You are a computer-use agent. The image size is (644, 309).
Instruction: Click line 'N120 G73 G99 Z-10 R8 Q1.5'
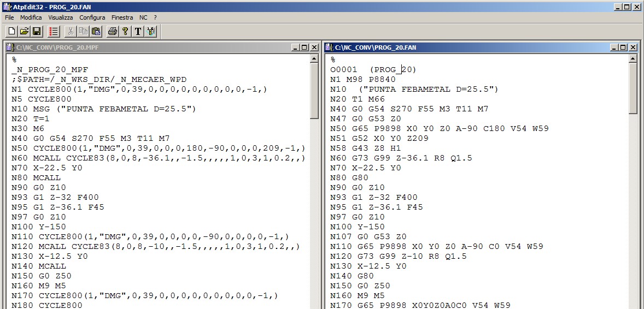click(x=399, y=257)
